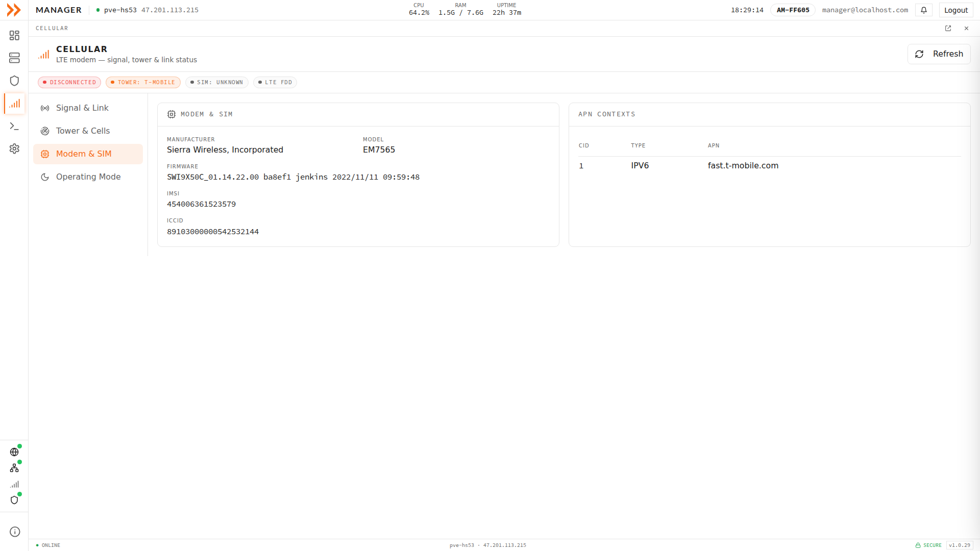
Task: Click the 47.201.113.215 IP in header
Action: (170, 10)
